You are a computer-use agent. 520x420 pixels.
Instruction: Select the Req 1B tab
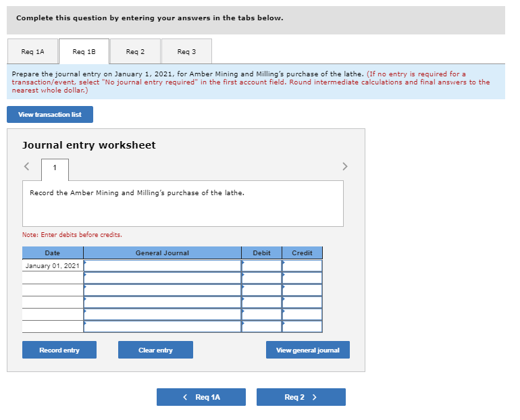click(84, 51)
